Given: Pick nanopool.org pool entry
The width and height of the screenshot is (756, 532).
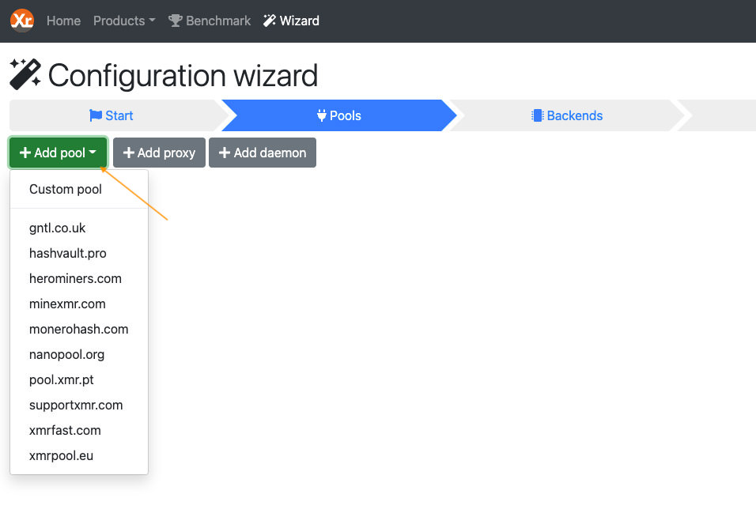Looking at the screenshot, I should point(79,355).
